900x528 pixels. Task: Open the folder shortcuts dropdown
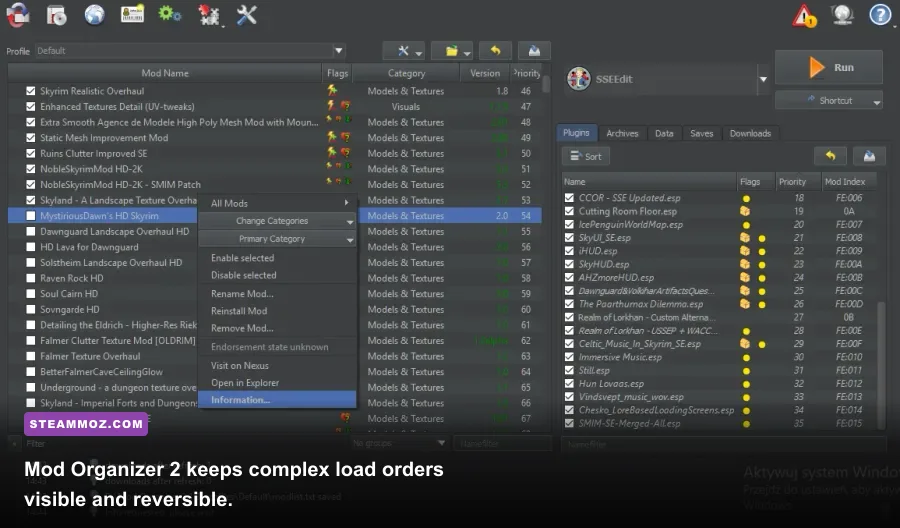point(452,51)
